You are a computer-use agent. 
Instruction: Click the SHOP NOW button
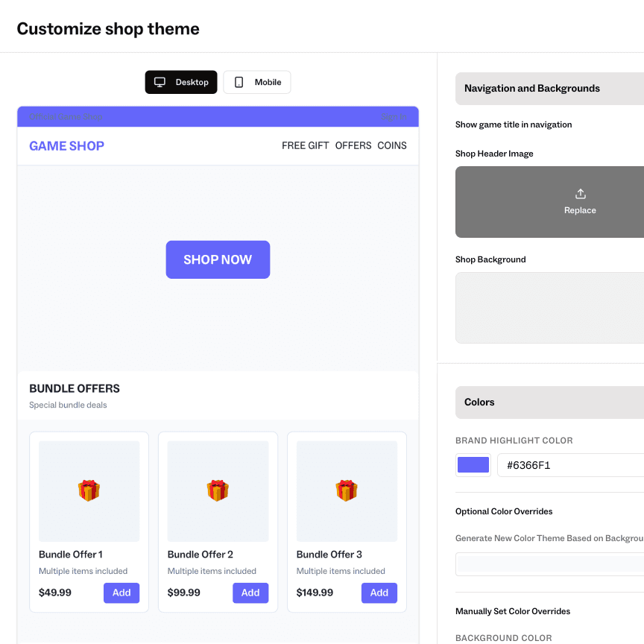(218, 259)
